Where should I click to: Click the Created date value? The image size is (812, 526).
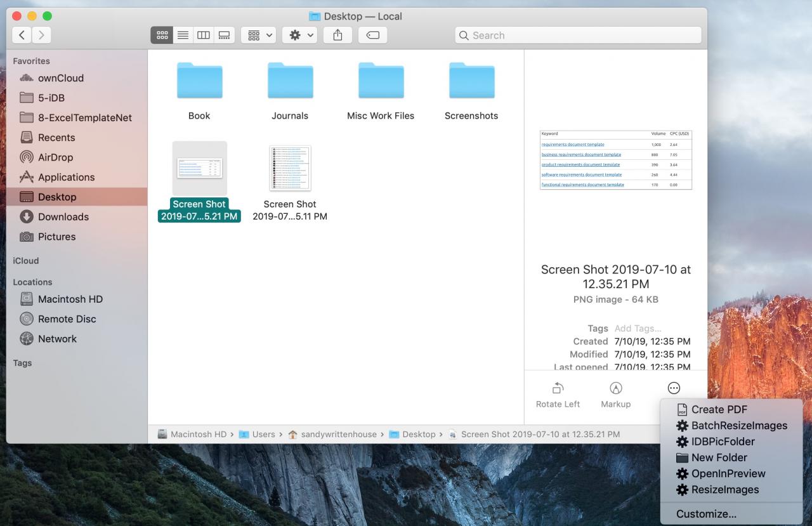pos(652,341)
